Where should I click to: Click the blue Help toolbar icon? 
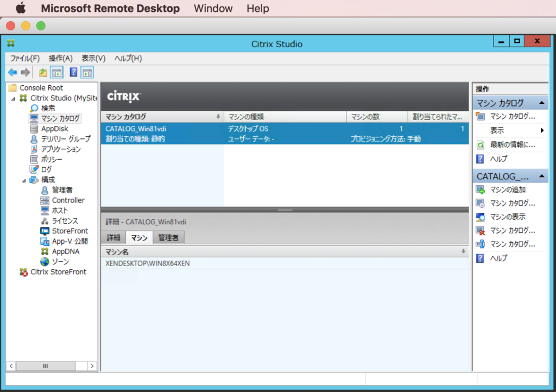[73, 72]
